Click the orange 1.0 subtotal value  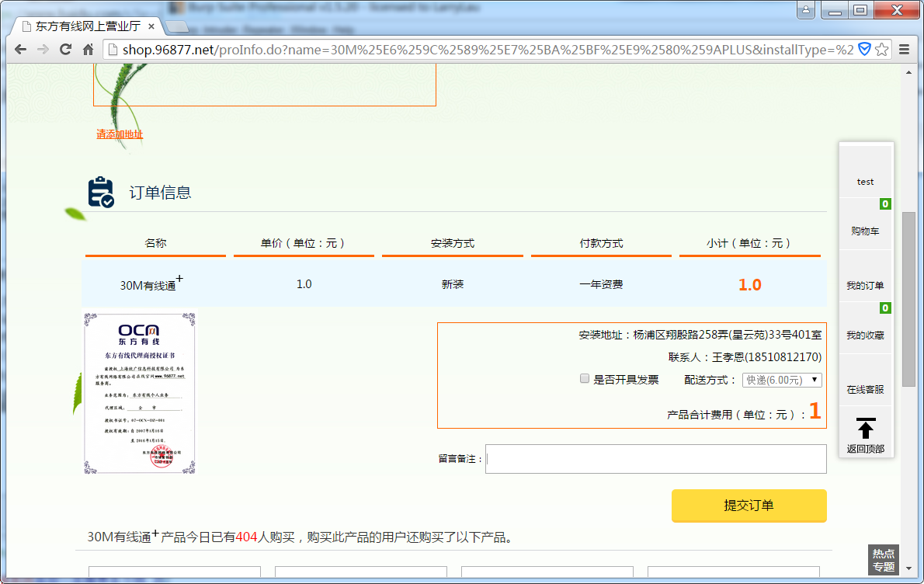pyautogui.click(x=749, y=285)
